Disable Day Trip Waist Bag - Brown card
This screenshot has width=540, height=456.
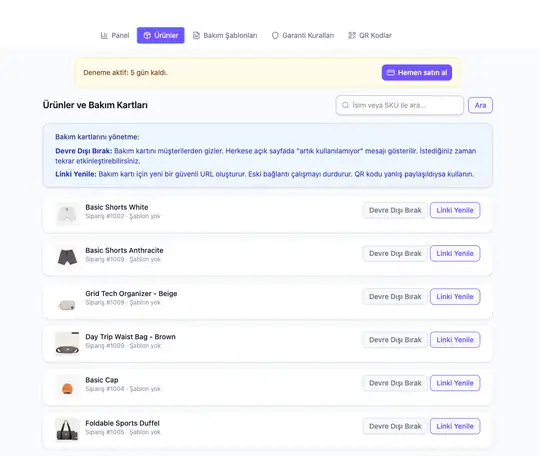[x=395, y=340]
